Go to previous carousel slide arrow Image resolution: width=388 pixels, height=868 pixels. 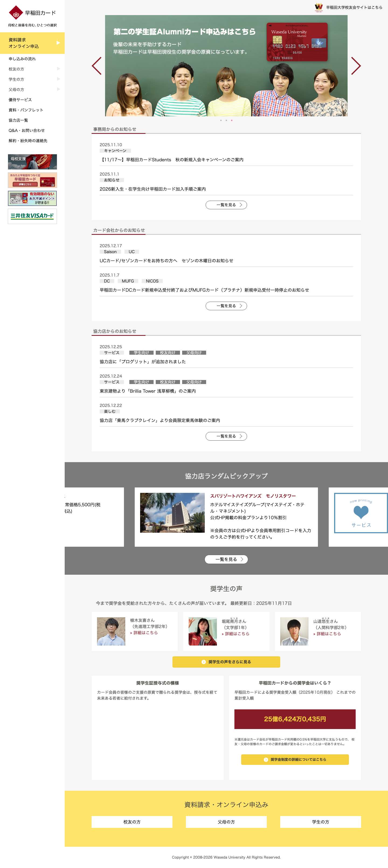[x=97, y=66]
